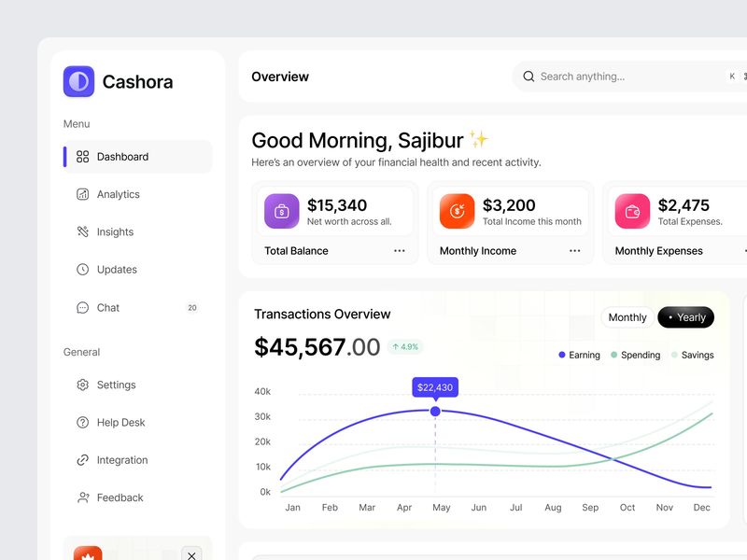Open the Analytics menu item
Image resolution: width=747 pixels, height=560 pixels.
pyautogui.click(x=137, y=194)
